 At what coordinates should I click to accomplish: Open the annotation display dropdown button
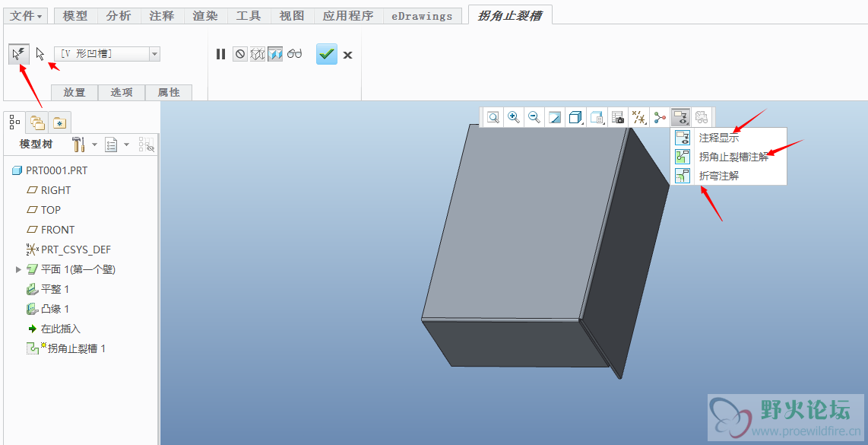click(x=681, y=117)
